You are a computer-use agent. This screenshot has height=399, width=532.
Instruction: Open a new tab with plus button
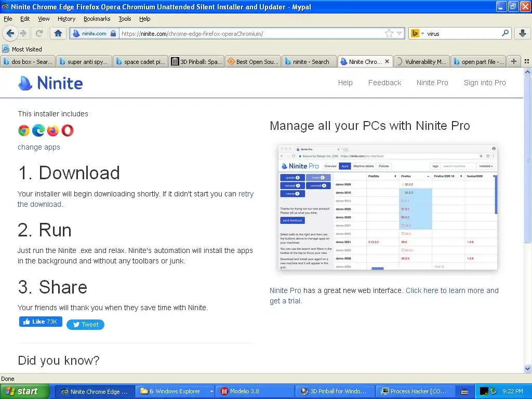tap(514, 61)
